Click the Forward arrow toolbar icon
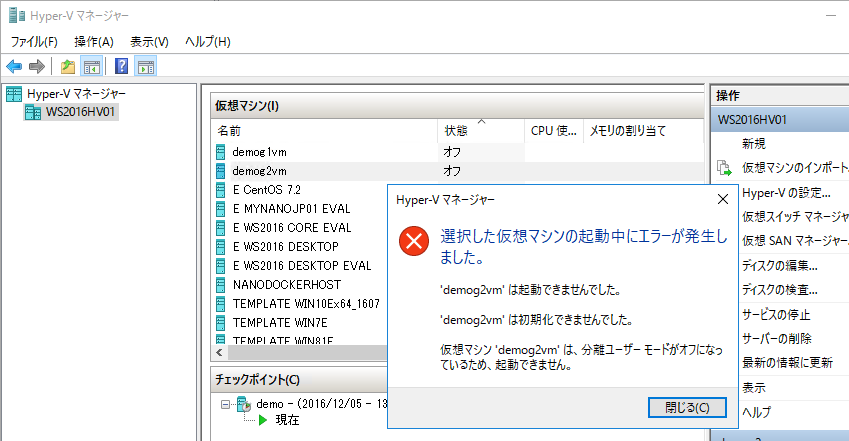The width and height of the screenshot is (849, 441). tap(37, 67)
